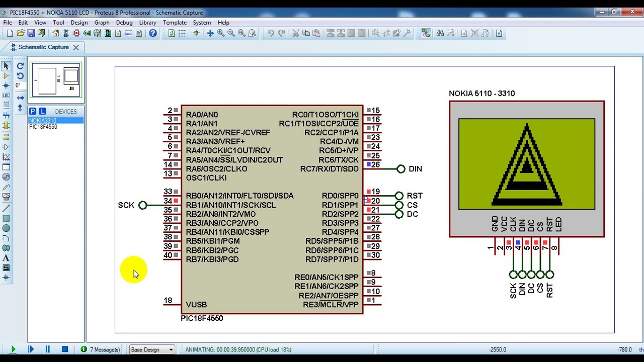The width and height of the screenshot is (644, 362).
Task: Click the Rotate Clockwise icon
Action: pyautogui.click(x=20, y=66)
